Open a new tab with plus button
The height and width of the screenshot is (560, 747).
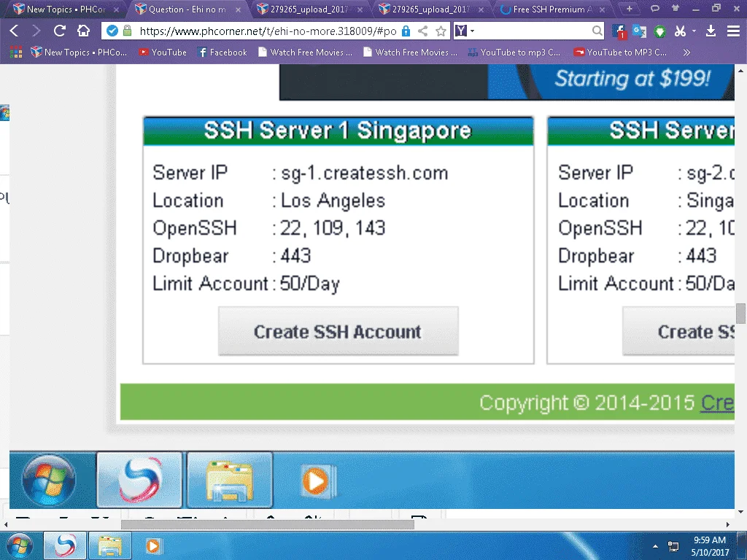[630, 9]
